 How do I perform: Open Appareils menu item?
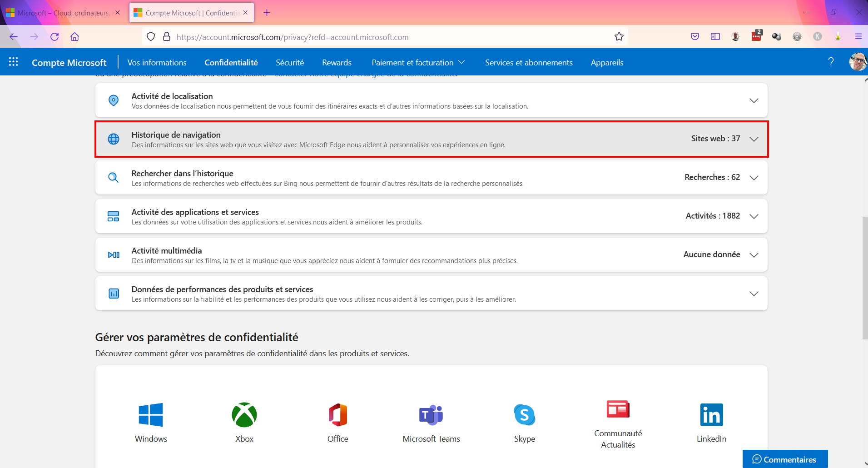[x=607, y=63]
